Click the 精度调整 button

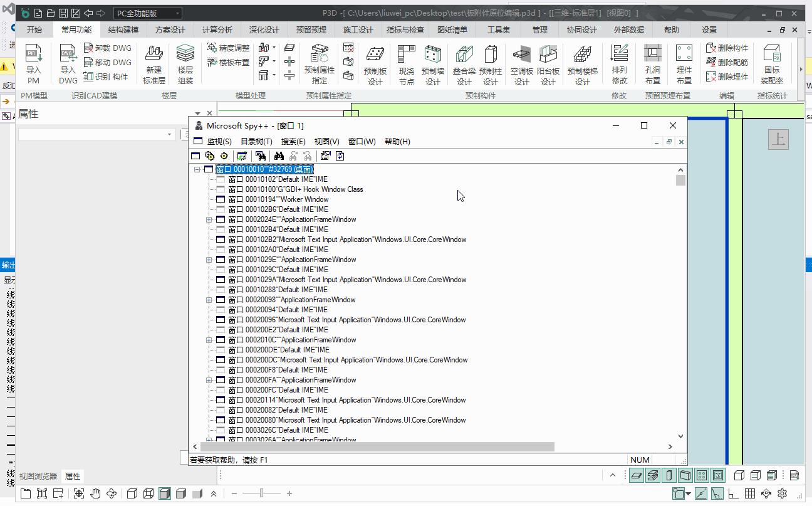coord(229,48)
